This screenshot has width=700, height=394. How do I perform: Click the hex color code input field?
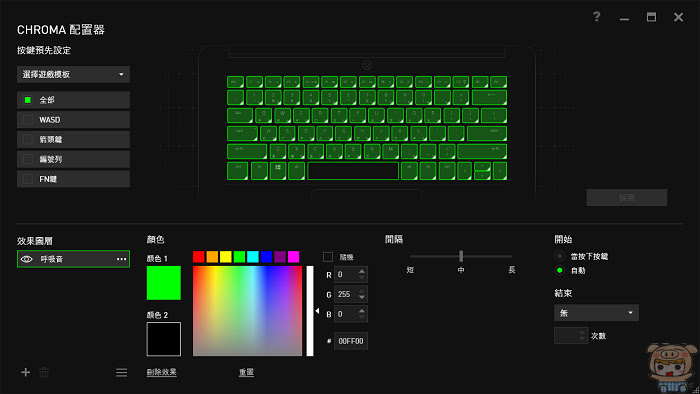[x=351, y=341]
